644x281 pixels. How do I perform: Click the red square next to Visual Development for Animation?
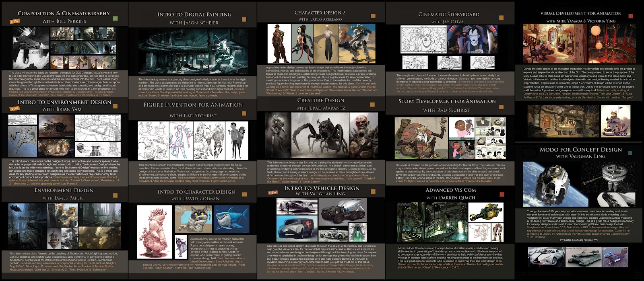(x=630, y=16)
